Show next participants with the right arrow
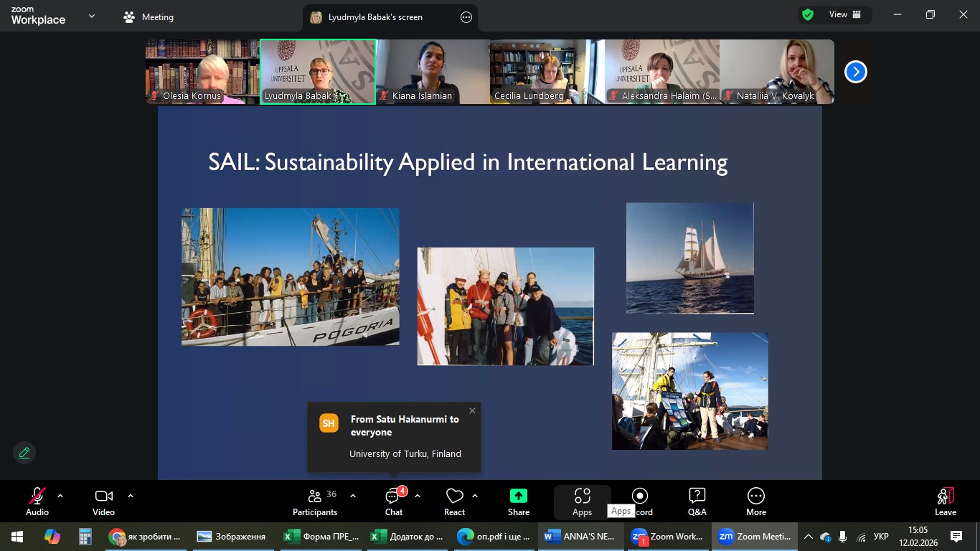 click(x=855, y=72)
